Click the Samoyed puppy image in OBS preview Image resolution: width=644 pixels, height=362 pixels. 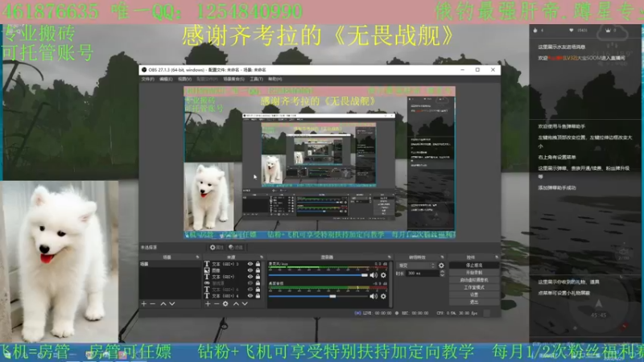point(208,196)
